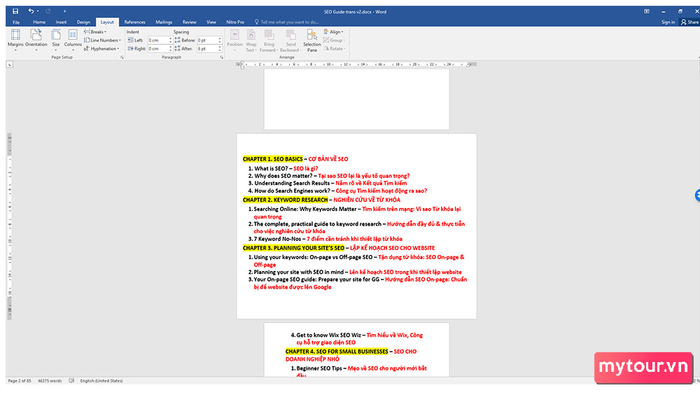The width and height of the screenshot is (700, 393).
Task: Click the proofing errors icon in status bar
Action: click(x=71, y=381)
